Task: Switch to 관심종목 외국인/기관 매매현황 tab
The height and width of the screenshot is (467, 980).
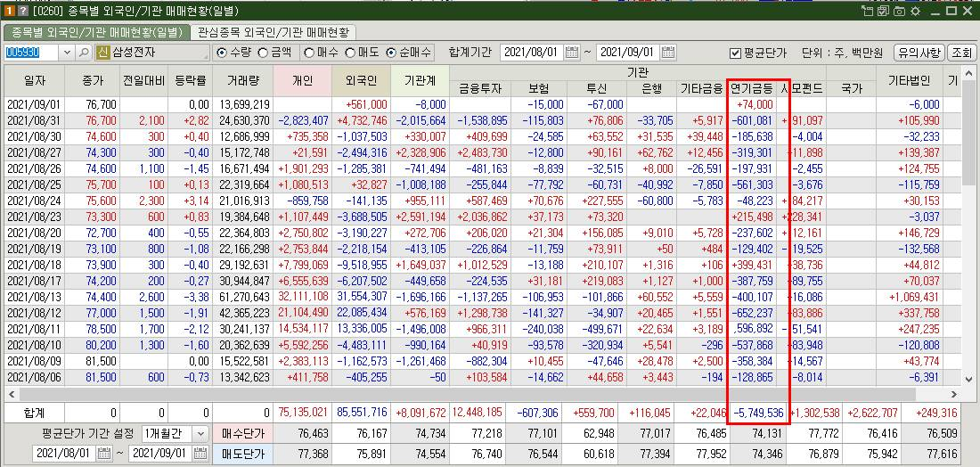Action: click(274, 32)
